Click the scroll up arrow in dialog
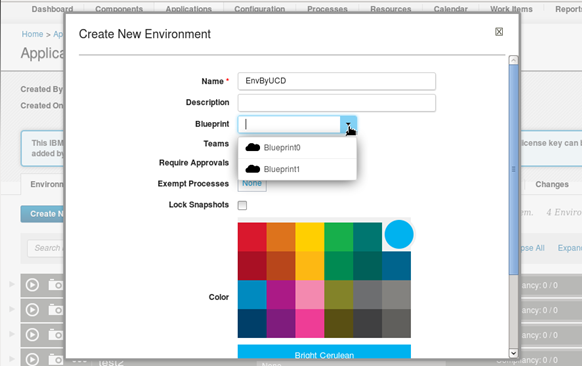Screen dimensions: 582x366 pos(513,60)
